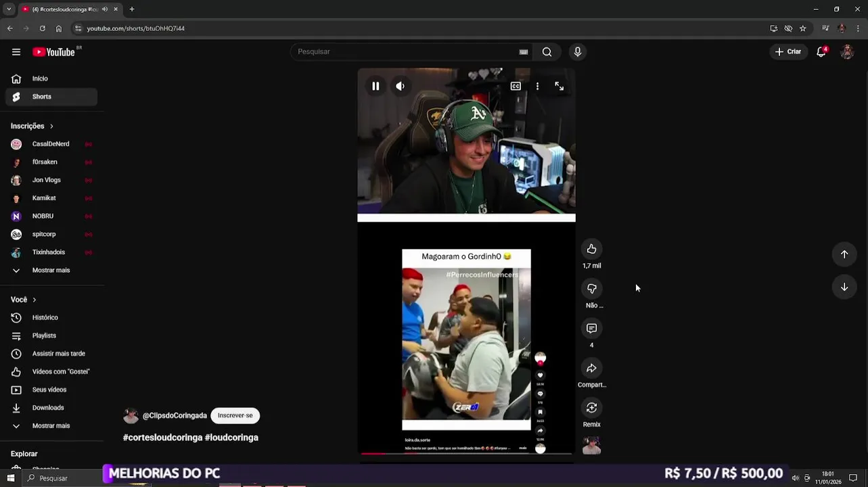Install app icon in address bar
Image resolution: width=868 pixels, height=487 pixels.
click(x=773, y=28)
